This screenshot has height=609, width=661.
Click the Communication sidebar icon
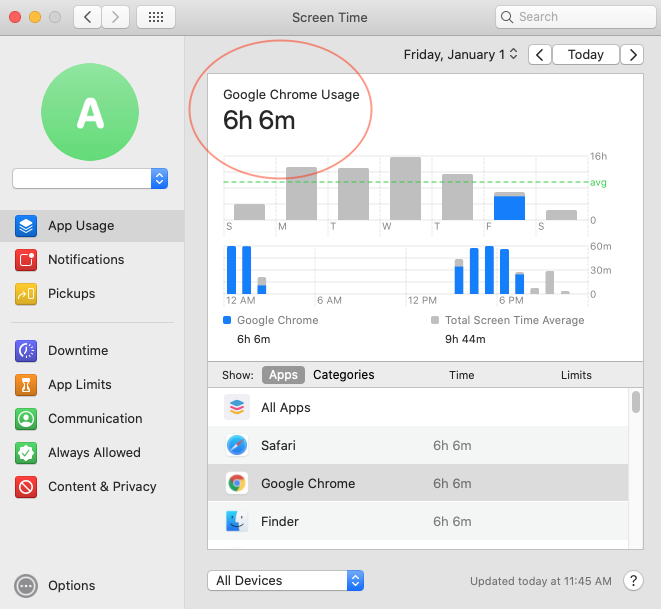pos(26,419)
